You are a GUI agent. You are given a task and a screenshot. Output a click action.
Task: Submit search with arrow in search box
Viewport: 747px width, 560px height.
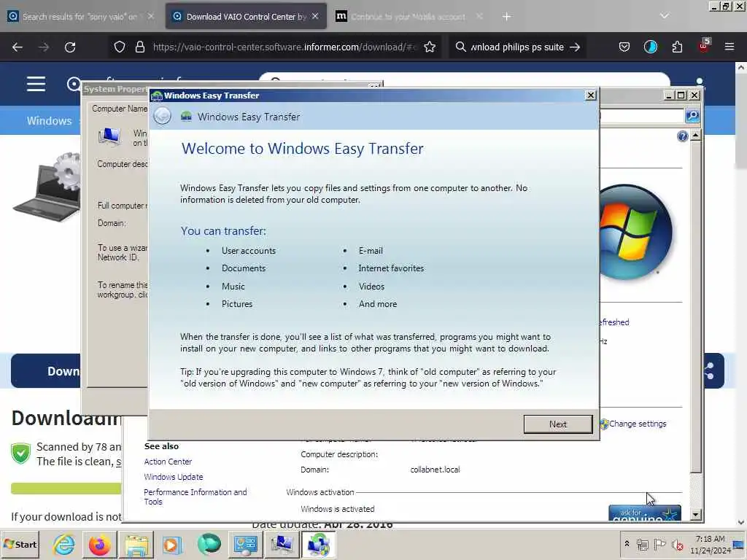click(x=575, y=47)
